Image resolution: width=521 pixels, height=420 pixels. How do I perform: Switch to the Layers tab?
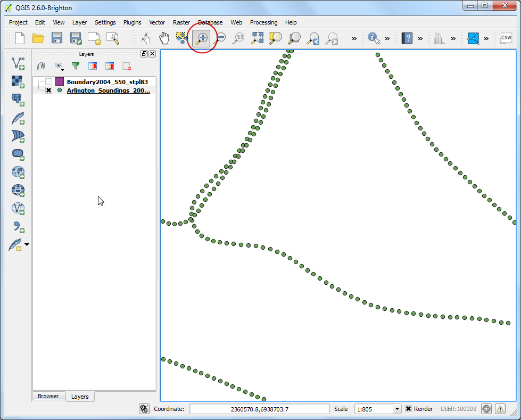tap(80, 397)
